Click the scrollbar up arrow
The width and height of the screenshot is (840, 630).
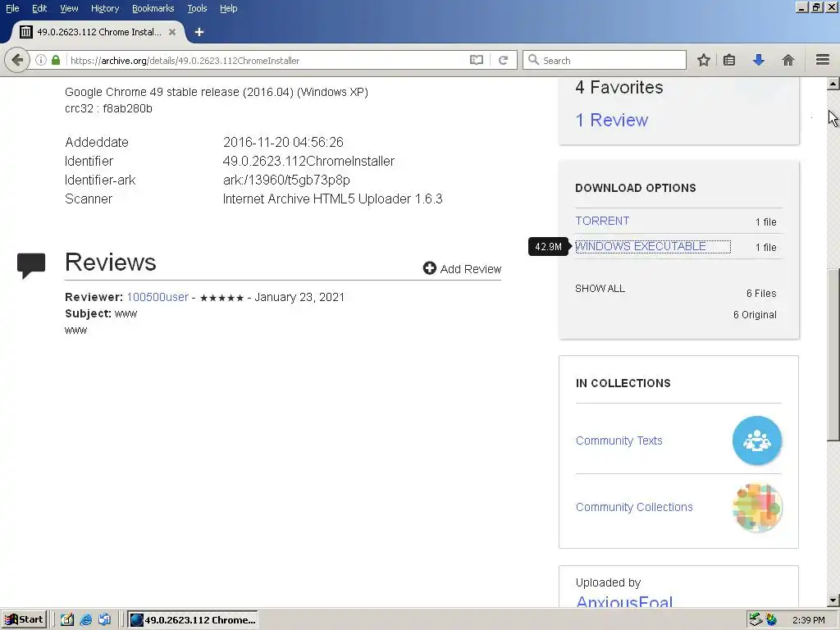833,84
